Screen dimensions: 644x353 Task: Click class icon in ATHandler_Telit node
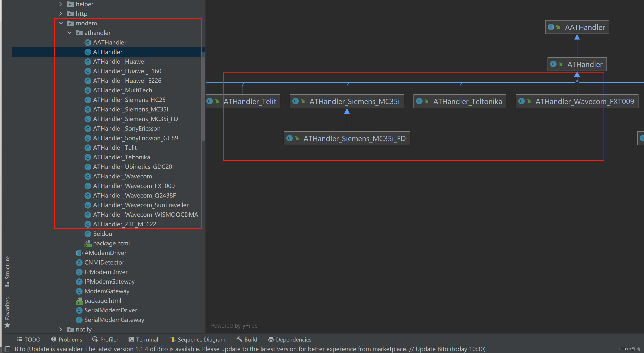tap(210, 101)
